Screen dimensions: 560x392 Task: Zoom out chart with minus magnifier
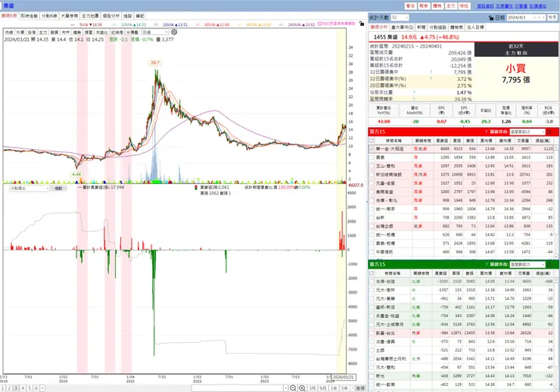click(x=293, y=388)
